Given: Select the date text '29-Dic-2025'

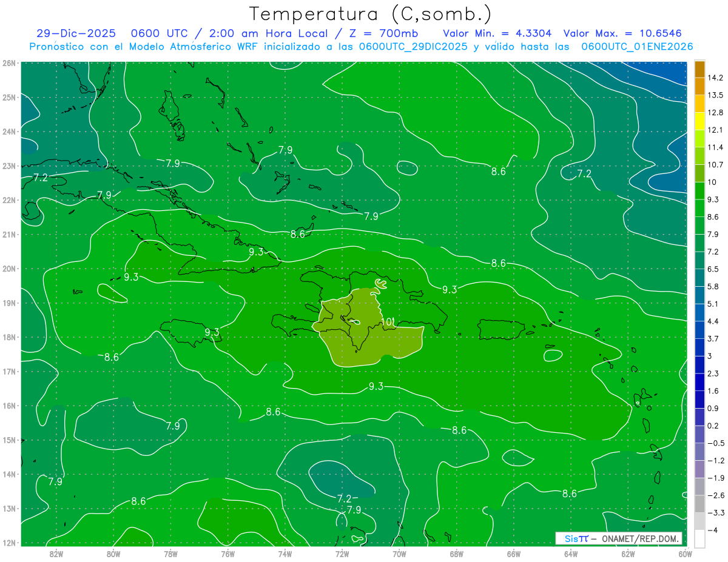Looking at the screenshot, I should pyautogui.click(x=76, y=33).
